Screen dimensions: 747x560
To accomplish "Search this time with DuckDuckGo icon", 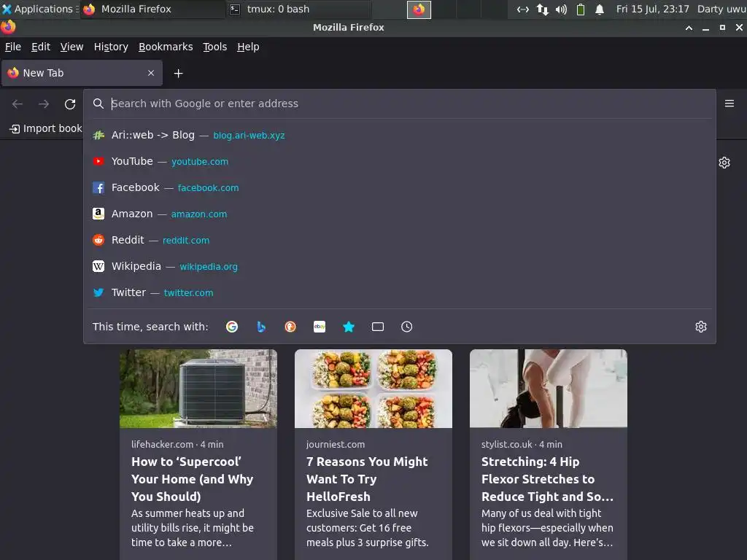I will pos(290,327).
